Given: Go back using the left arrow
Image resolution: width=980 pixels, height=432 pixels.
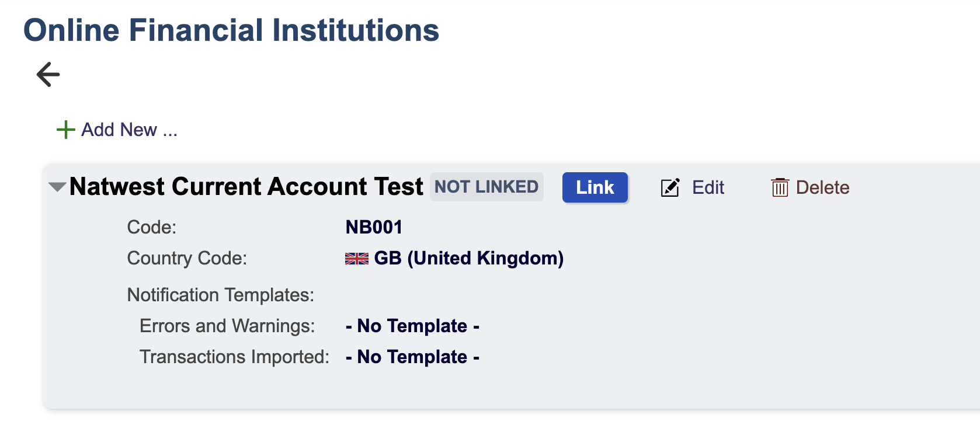Looking at the screenshot, I should tap(48, 75).
